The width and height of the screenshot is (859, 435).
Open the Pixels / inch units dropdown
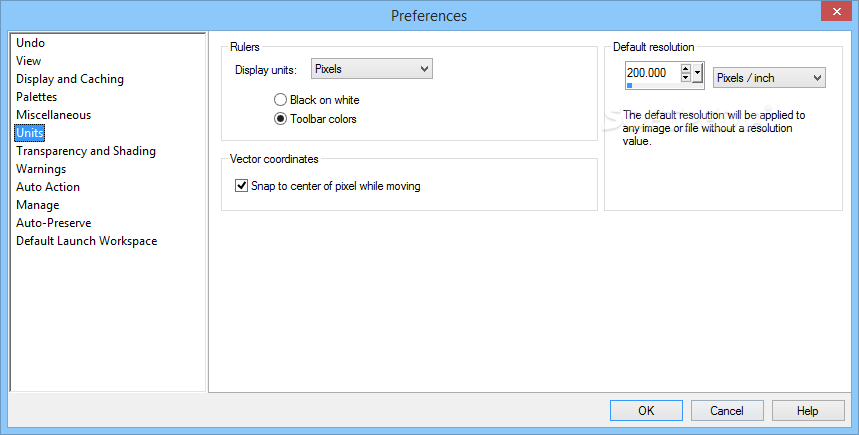pyautogui.click(x=769, y=78)
